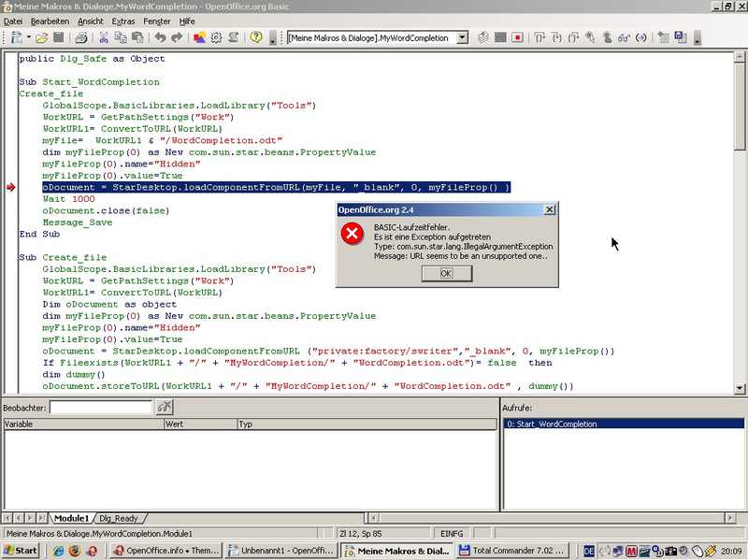Click OK in the error dialog

pyautogui.click(x=447, y=273)
